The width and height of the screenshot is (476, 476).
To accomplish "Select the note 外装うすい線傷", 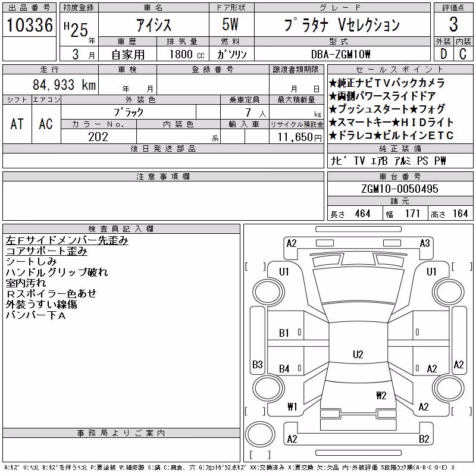I will [x=41, y=304].
